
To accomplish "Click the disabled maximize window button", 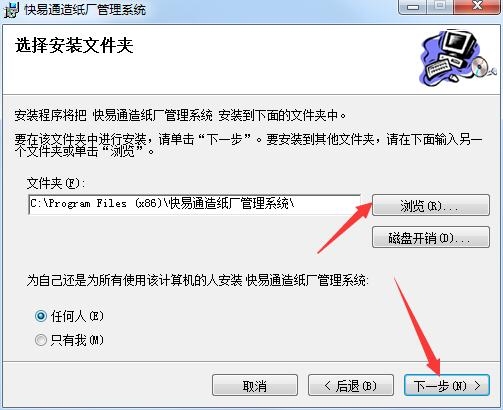I will pos(440,7).
